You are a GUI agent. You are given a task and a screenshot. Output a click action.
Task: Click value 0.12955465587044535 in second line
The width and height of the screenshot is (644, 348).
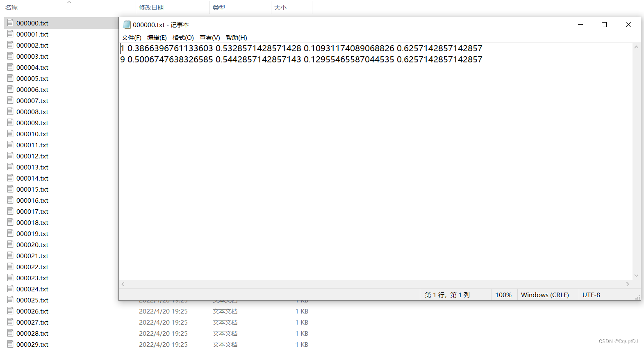(349, 60)
